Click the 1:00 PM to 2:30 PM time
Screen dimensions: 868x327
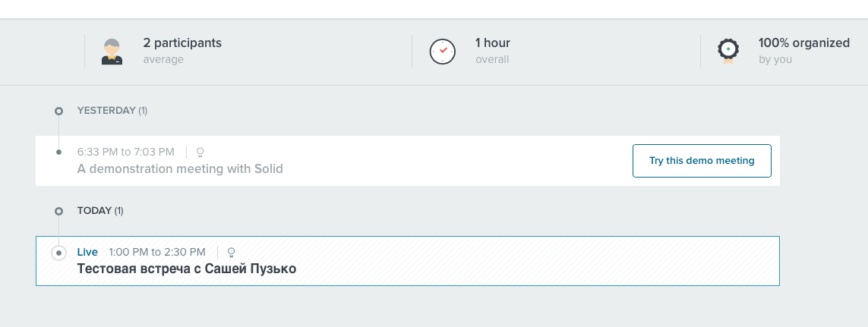click(x=157, y=253)
